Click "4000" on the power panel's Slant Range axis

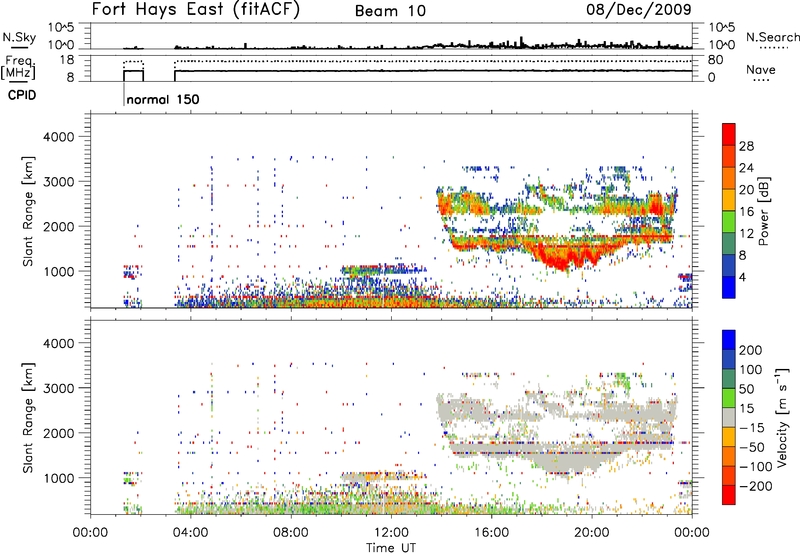(59, 137)
